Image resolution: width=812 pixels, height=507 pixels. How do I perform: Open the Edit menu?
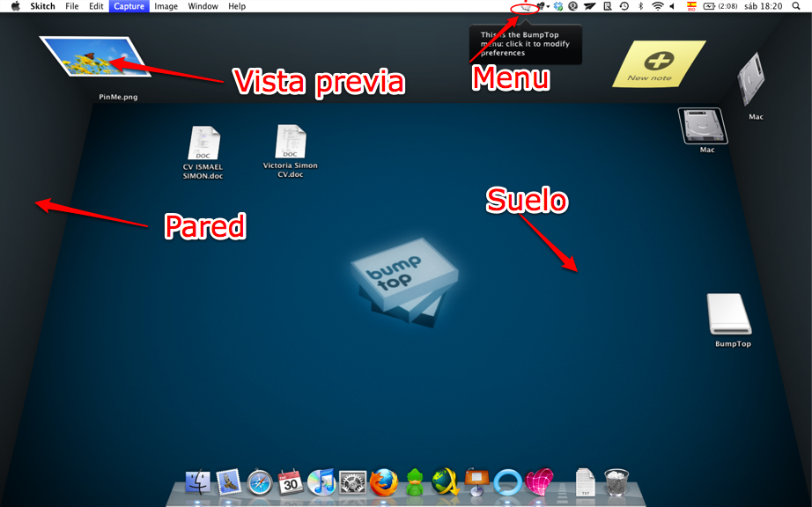click(96, 6)
